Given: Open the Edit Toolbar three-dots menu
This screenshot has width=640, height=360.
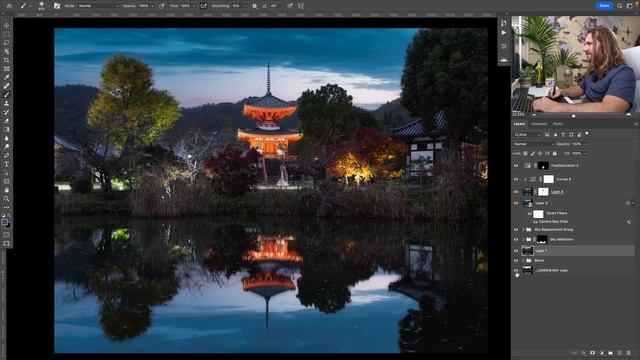Looking at the screenshot, I should click(x=7, y=207).
